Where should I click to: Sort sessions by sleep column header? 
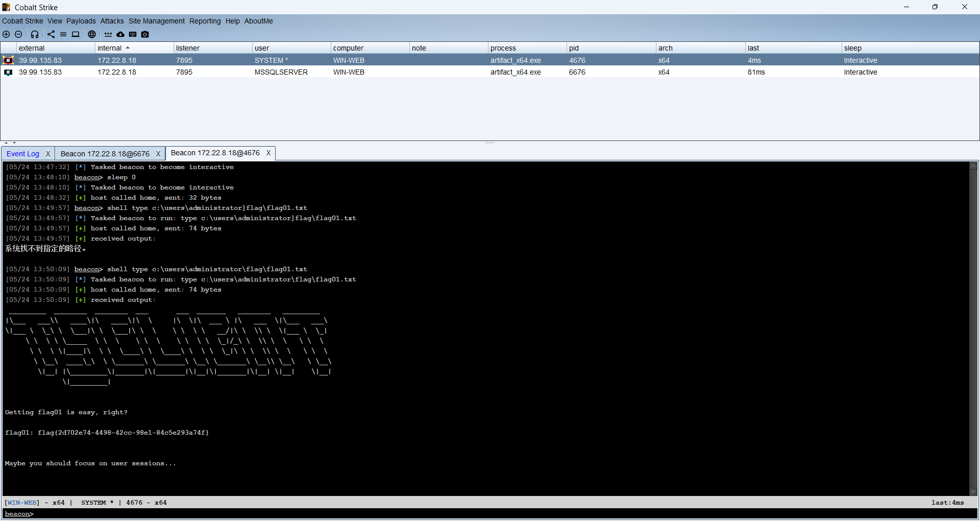click(x=911, y=48)
